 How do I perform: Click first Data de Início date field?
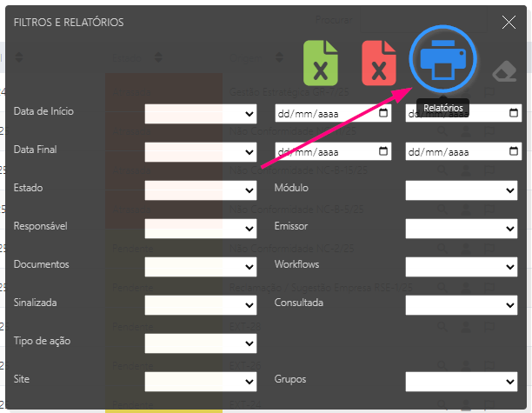pyautogui.click(x=333, y=113)
